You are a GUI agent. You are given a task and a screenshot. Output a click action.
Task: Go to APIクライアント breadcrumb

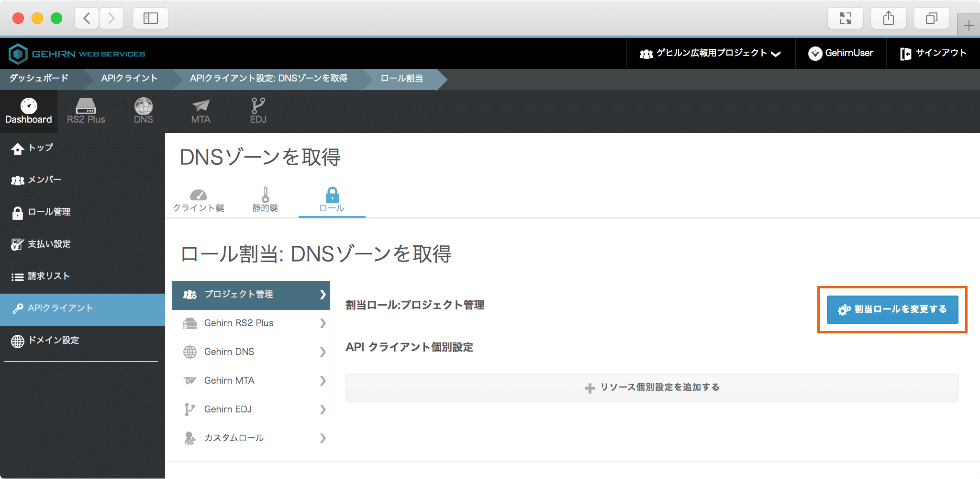tap(129, 79)
